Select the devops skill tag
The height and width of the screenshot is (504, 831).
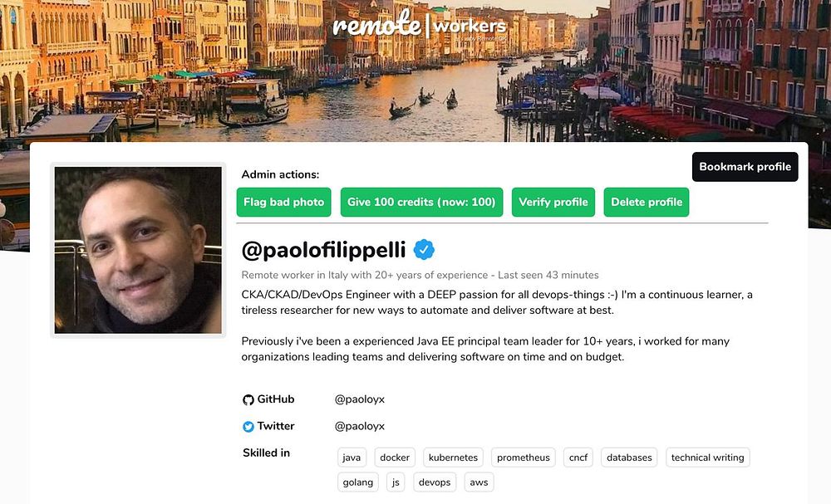coord(435,482)
